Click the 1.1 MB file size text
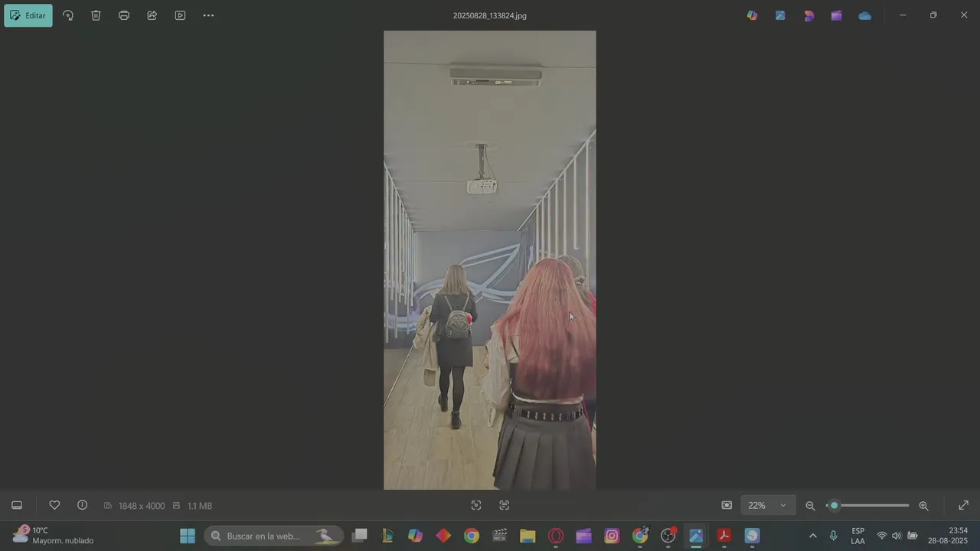Screen dimensions: 980x551 200,506
